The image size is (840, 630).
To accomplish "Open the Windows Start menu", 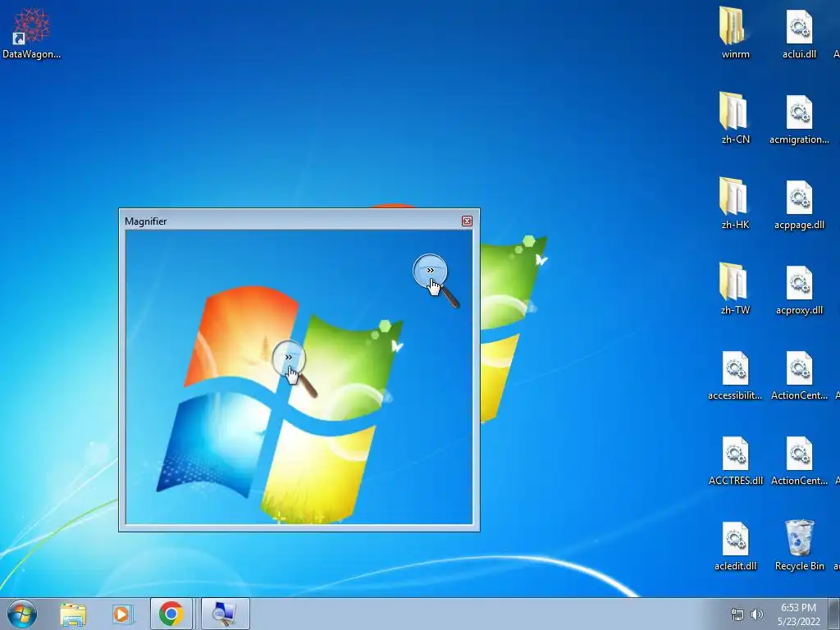I will [22, 614].
